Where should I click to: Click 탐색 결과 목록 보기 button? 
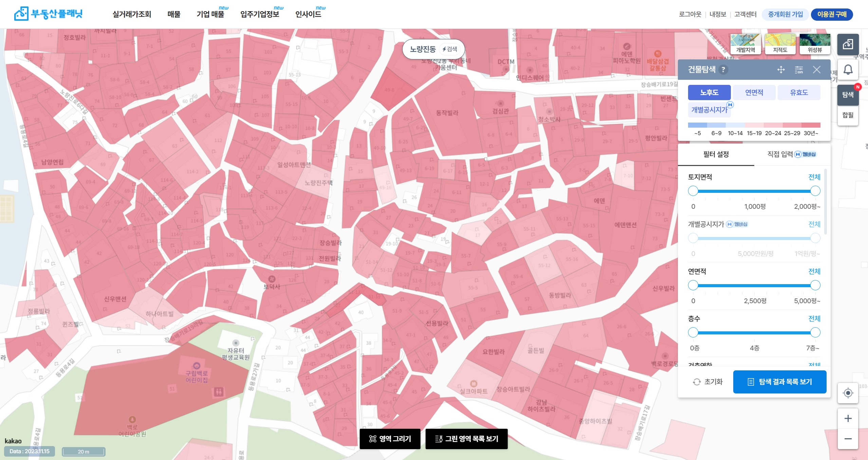(x=779, y=382)
